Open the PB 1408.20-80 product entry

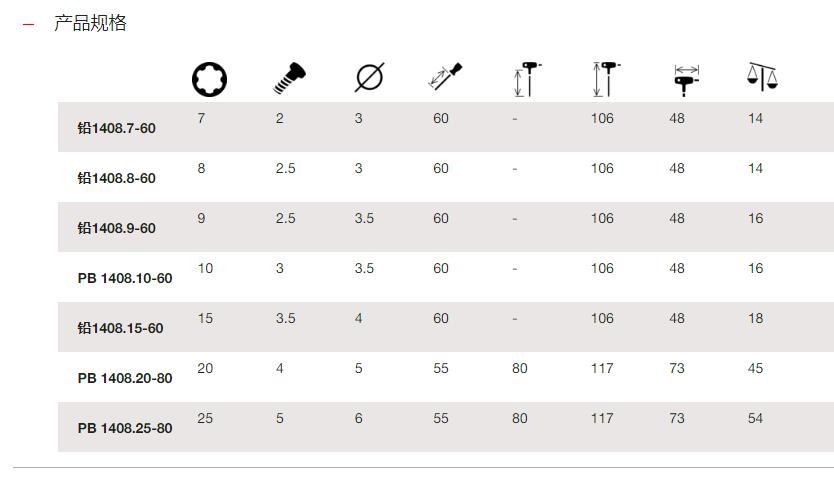125,378
